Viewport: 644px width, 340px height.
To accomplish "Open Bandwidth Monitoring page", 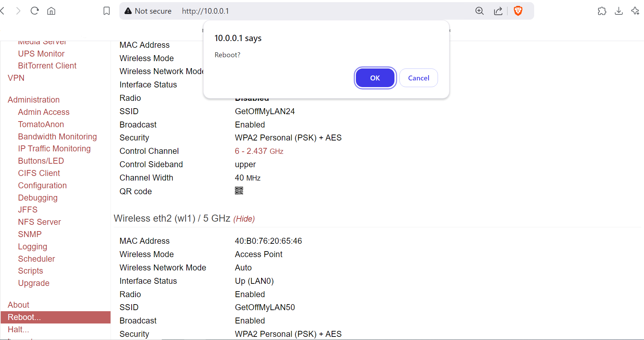I will [x=58, y=137].
